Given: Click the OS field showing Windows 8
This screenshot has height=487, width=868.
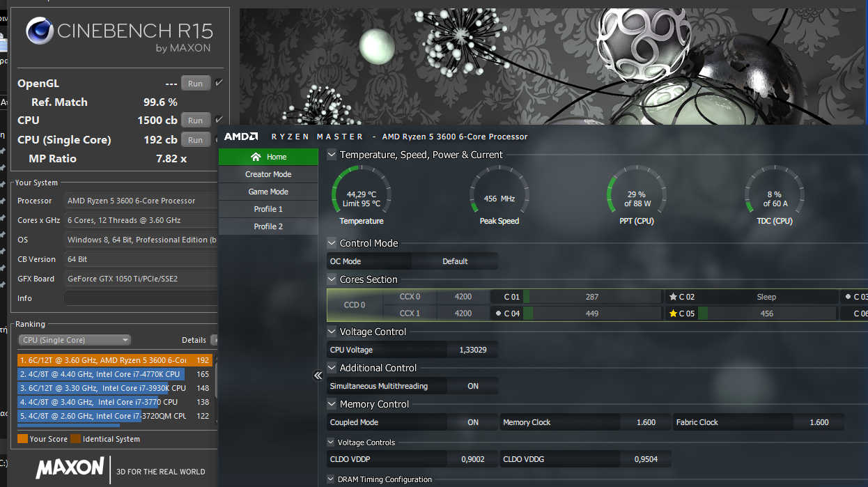Looking at the screenshot, I should tap(141, 240).
